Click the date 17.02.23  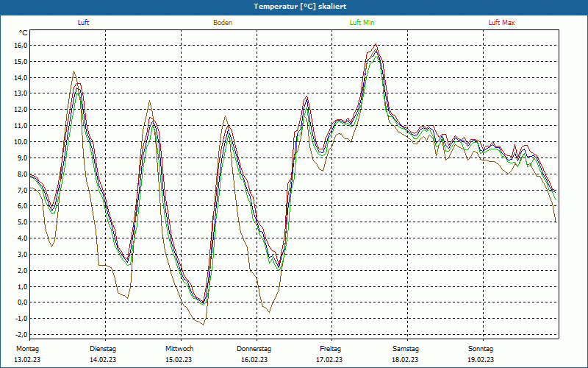(329, 360)
